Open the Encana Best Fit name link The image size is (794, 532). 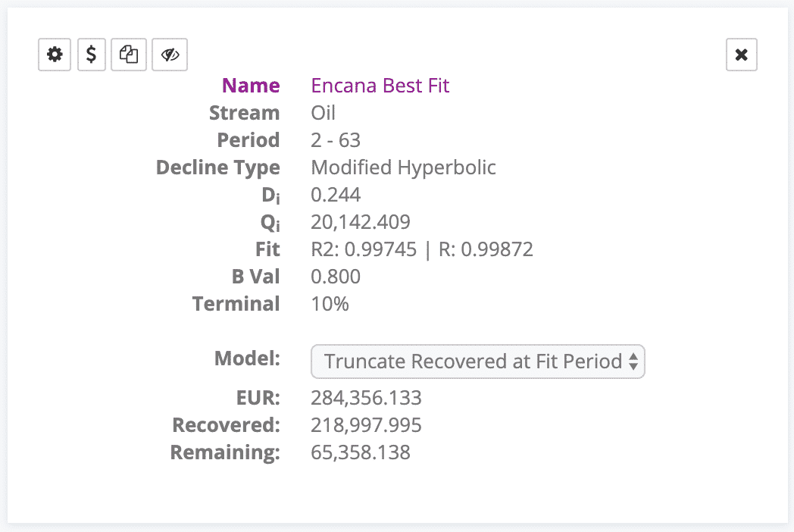pyautogui.click(x=380, y=86)
